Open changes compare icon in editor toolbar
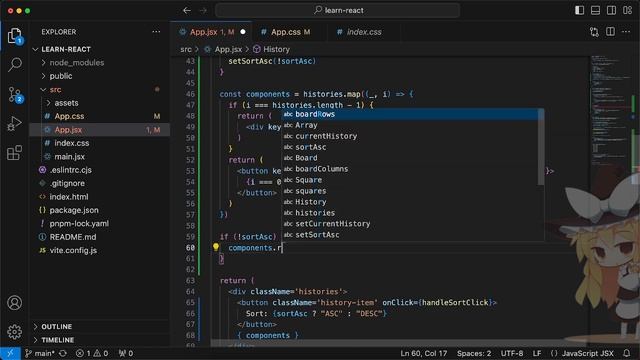Screen dimensions: 640x360 coord(594,32)
